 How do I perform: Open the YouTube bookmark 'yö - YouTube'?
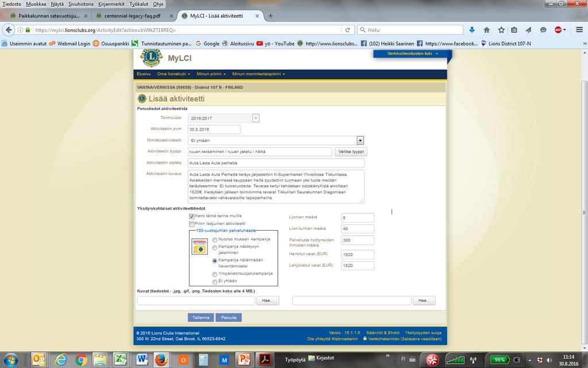coord(276,44)
